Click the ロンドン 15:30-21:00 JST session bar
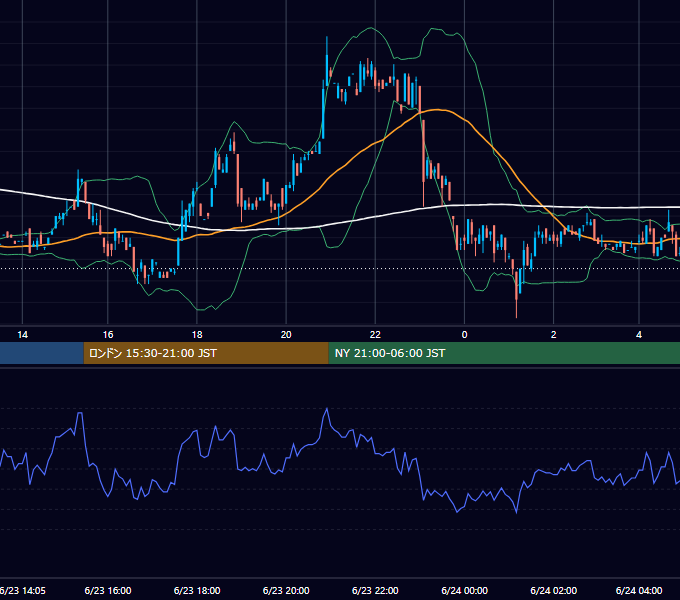 pyautogui.click(x=206, y=353)
